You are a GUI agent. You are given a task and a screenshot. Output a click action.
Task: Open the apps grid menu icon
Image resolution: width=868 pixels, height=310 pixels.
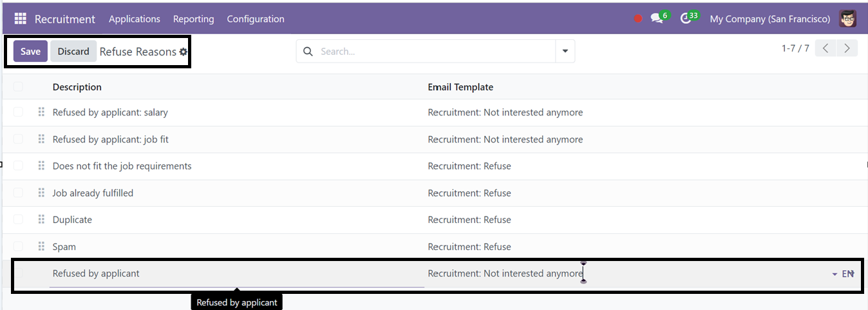pyautogui.click(x=20, y=19)
